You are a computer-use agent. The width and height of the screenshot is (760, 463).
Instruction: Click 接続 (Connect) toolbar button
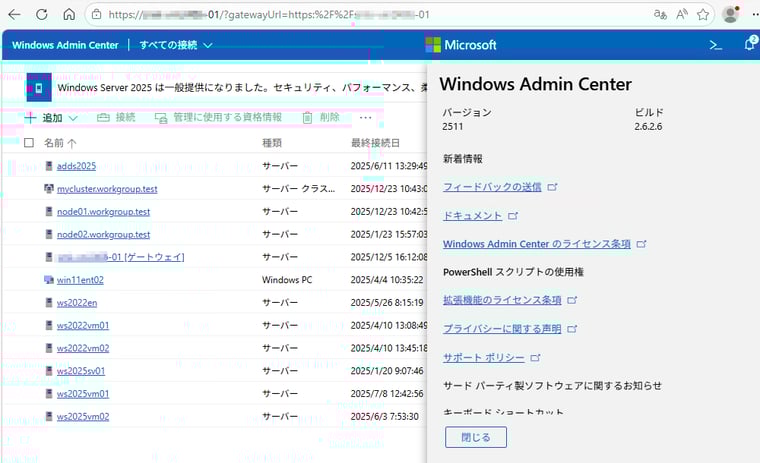[x=116, y=117]
